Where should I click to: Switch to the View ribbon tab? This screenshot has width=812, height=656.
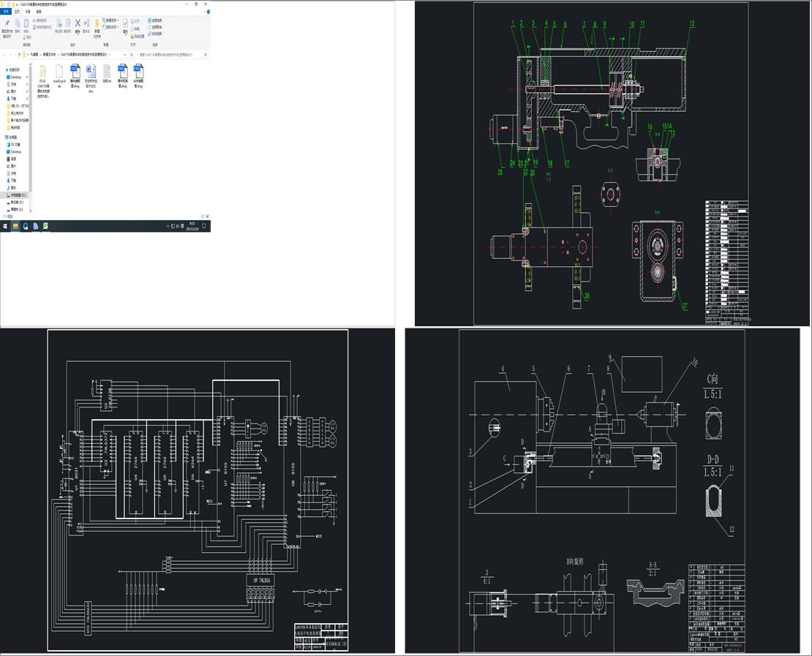(x=39, y=12)
